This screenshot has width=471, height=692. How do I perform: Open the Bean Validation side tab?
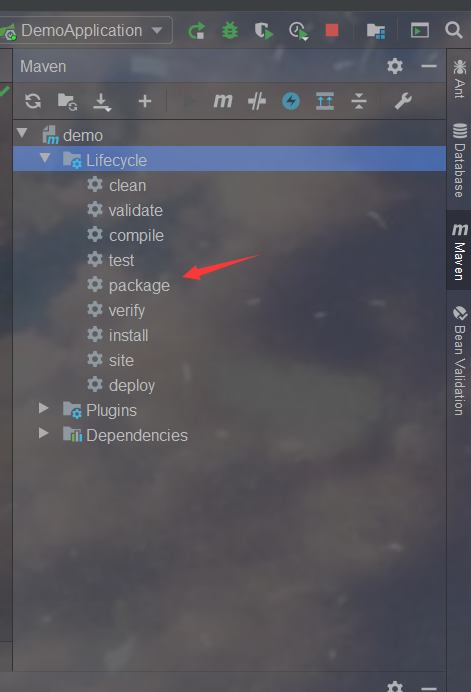[x=459, y=361]
